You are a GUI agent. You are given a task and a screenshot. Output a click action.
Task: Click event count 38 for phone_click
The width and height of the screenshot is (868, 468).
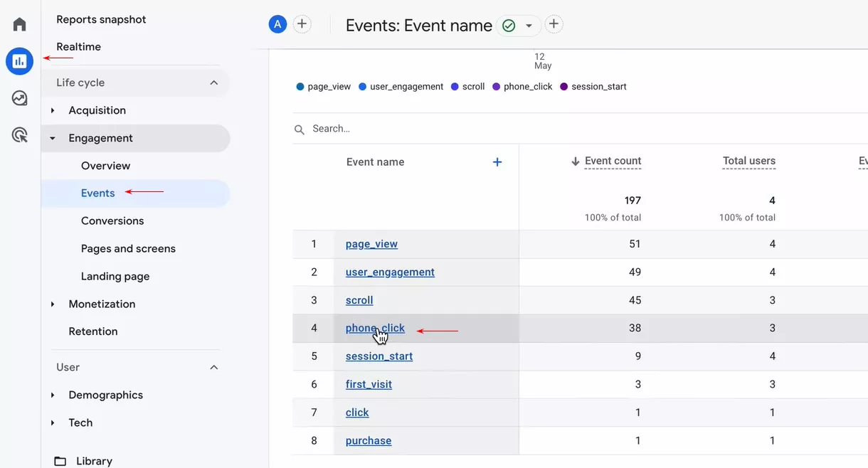[x=635, y=328]
